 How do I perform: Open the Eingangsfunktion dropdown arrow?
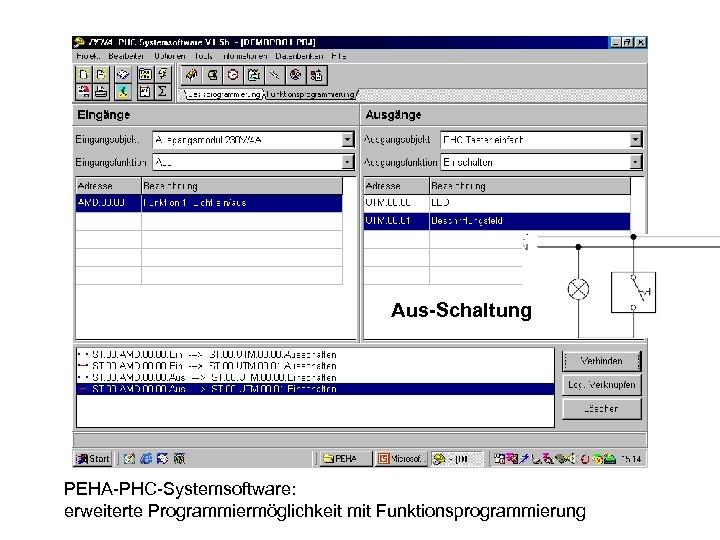click(x=348, y=162)
